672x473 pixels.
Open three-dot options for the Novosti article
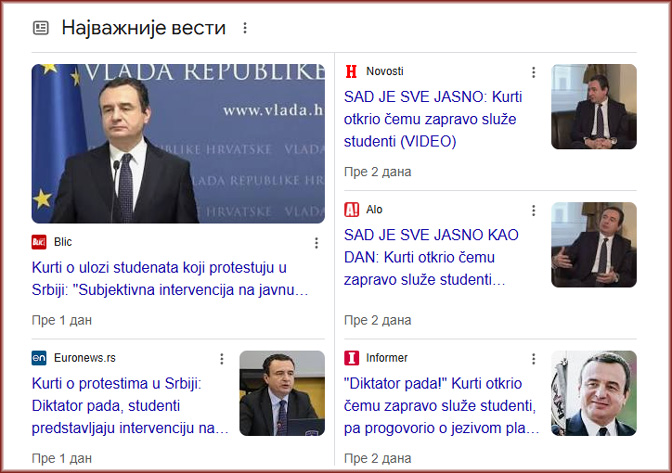click(533, 72)
